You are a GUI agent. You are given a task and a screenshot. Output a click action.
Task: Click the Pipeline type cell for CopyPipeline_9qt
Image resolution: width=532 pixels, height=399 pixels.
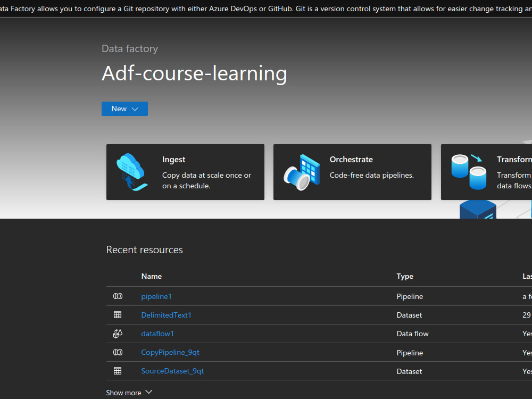tap(410, 353)
